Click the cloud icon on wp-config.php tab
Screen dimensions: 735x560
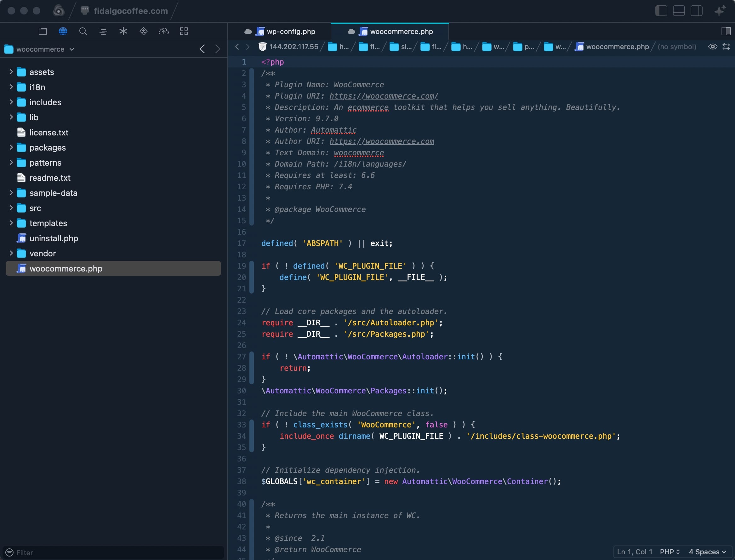click(248, 31)
